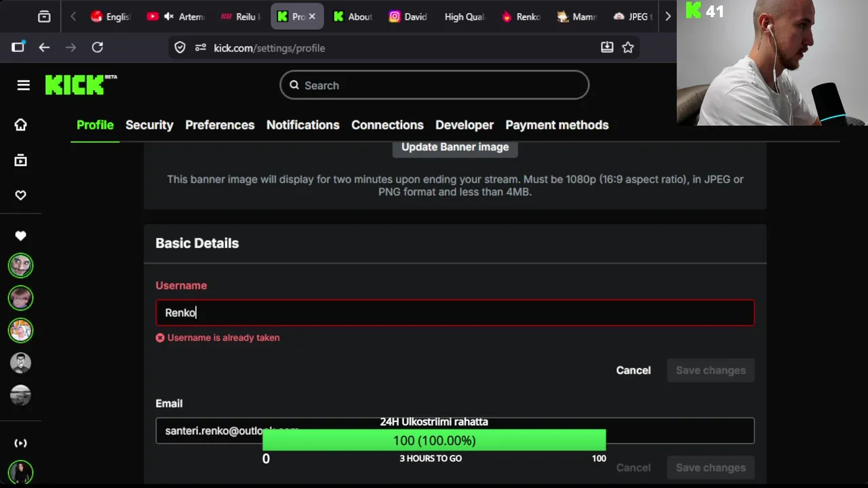This screenshot has width=868, height=488.
Task: Go to Home in the sidebar
Action: tap(20, 125)
